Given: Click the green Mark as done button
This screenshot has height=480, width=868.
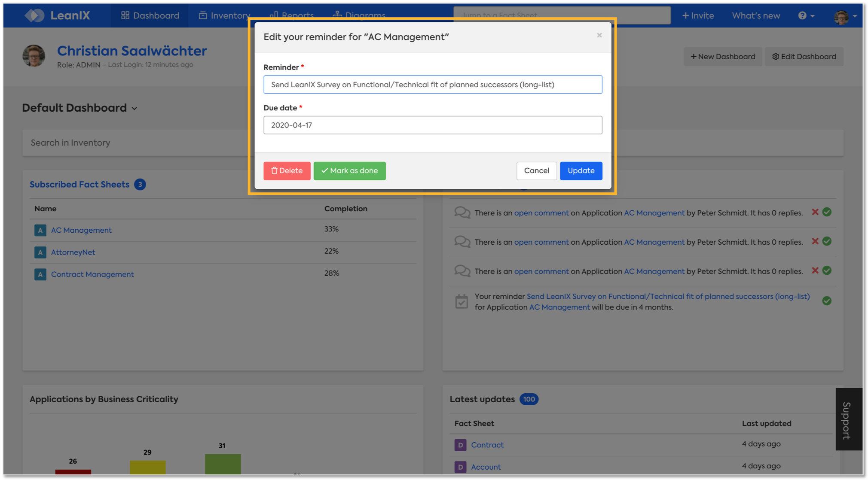Looking at the screenshot, I should pos(349,171).
